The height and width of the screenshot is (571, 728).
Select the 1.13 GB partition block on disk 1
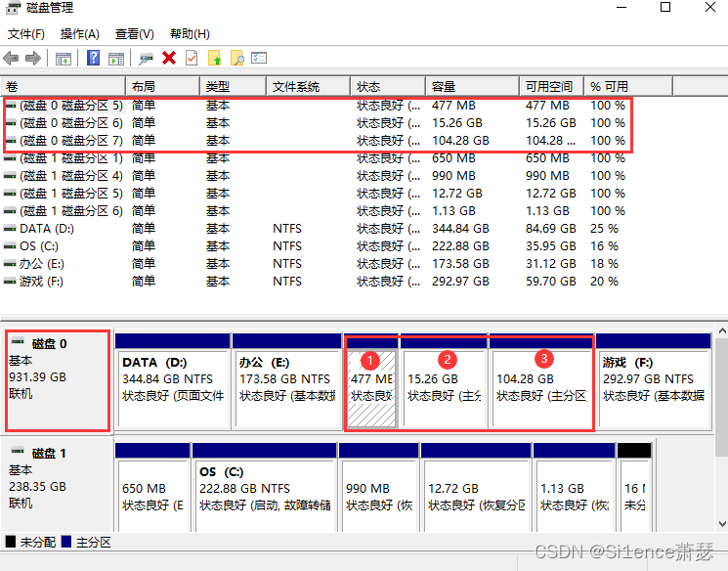(x=575, y=488)
